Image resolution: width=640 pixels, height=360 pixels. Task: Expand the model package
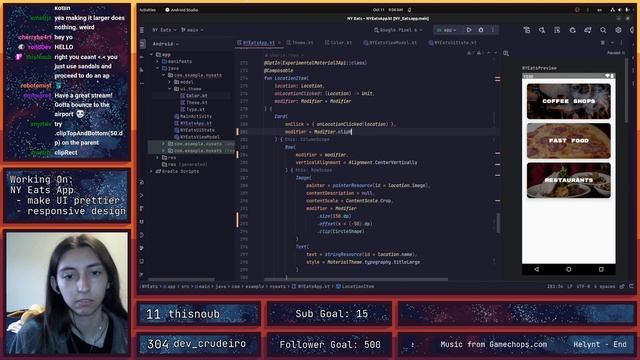click(169, 82)
